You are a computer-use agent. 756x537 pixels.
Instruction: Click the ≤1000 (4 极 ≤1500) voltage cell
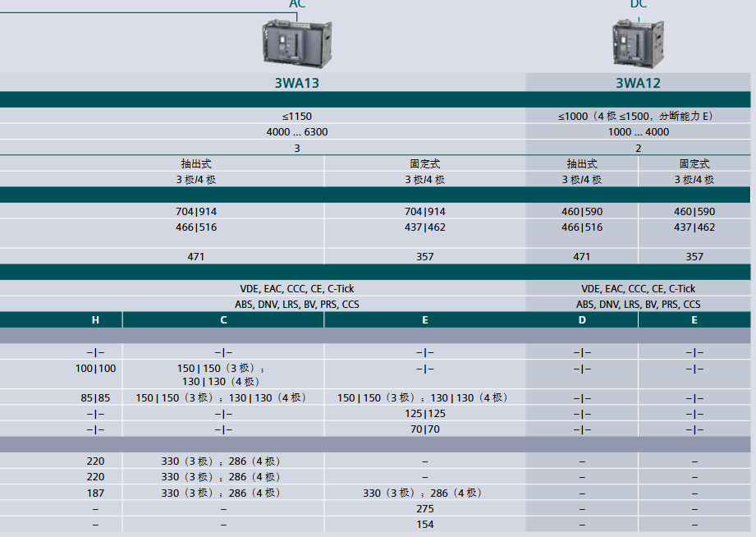point(638,117)
